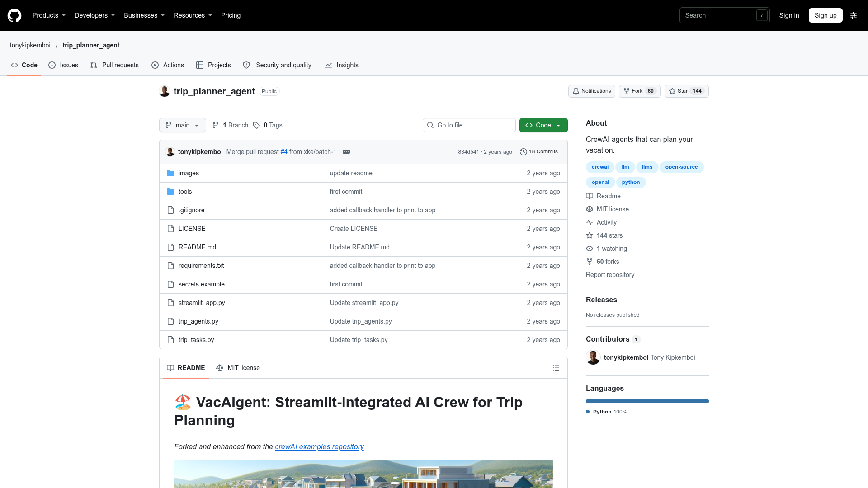Viewport: 868px width, 488px height.
Task: Open 1 watching list
Action: (607, 249)
